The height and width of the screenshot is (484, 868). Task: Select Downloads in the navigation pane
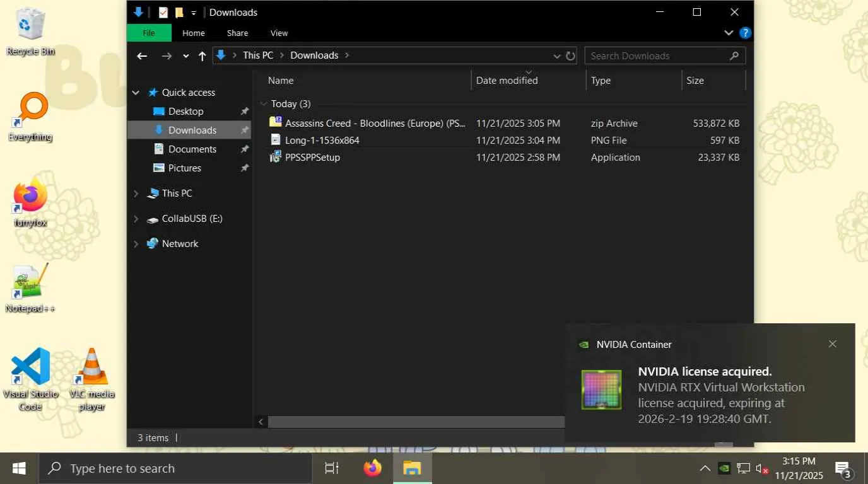[x=192, y=130]
